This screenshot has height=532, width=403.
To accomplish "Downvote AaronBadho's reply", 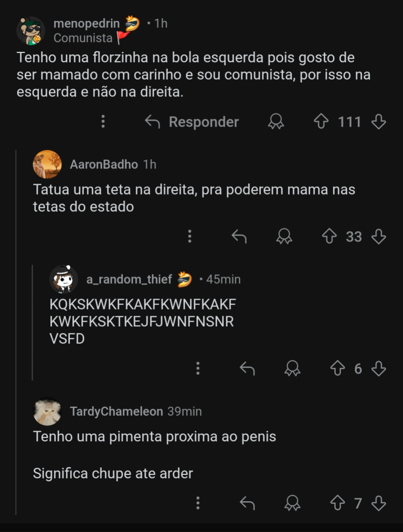I will tap(378, 237).
